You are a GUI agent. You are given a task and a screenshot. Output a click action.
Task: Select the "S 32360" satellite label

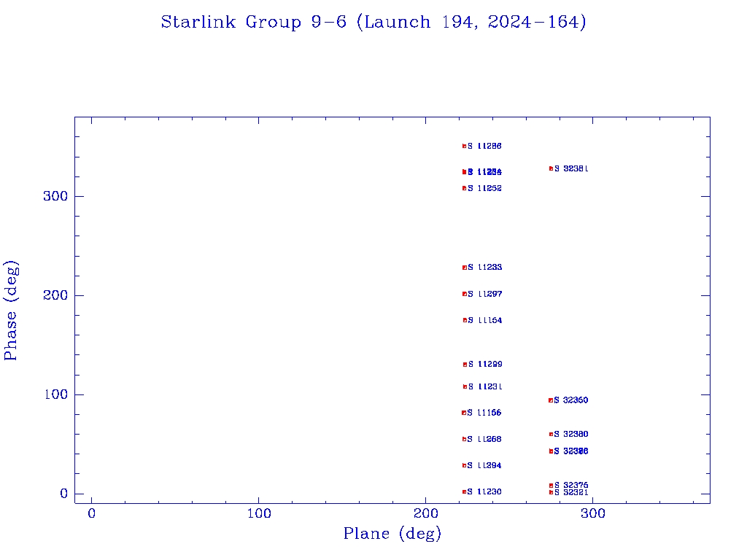[570, 400]
